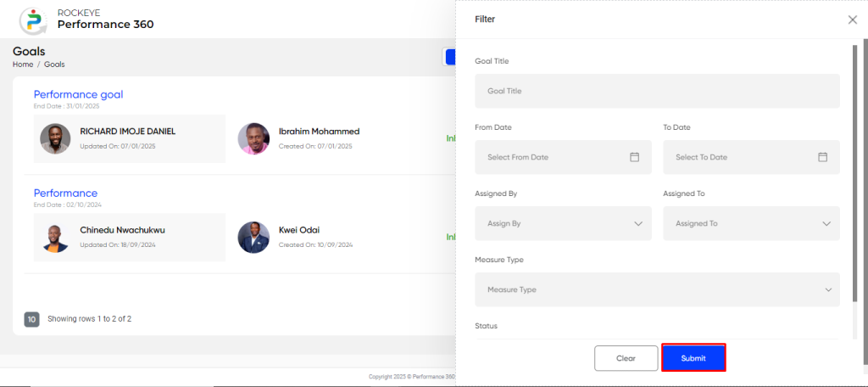Open the From Date calendar icon

634,157
